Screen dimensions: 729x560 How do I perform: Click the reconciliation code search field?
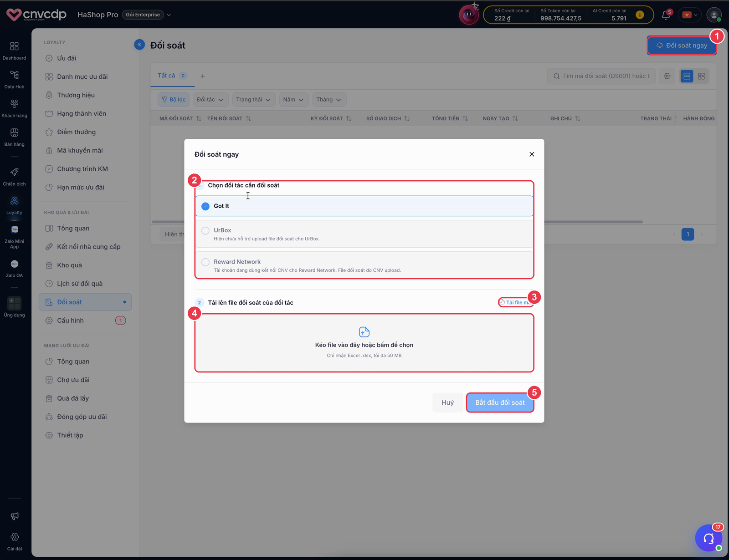(x=601, y=76)
